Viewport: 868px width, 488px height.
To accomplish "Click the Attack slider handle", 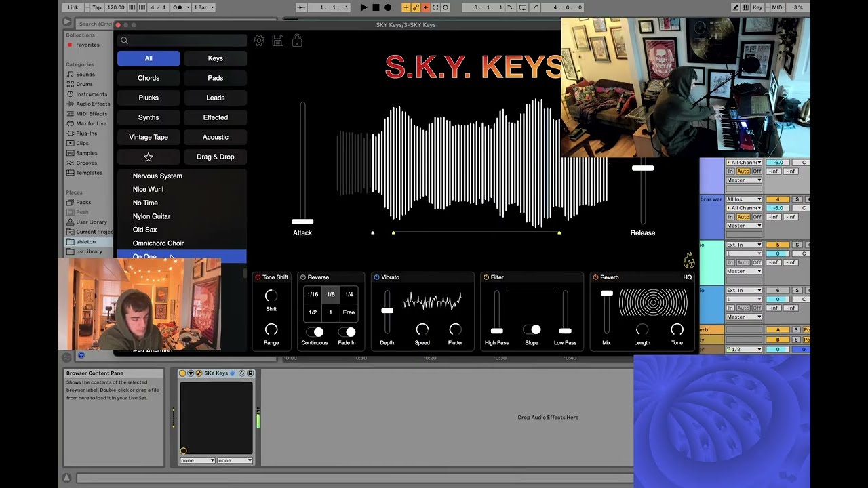I will (x=302, y=222).
